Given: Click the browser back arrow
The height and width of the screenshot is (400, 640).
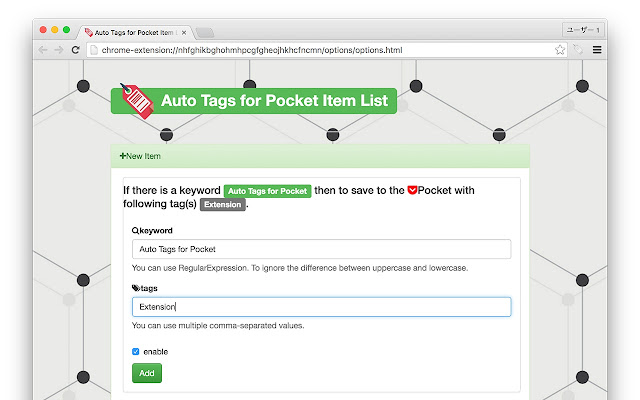Looking at the screenshot, I should [x=43, y=50].
